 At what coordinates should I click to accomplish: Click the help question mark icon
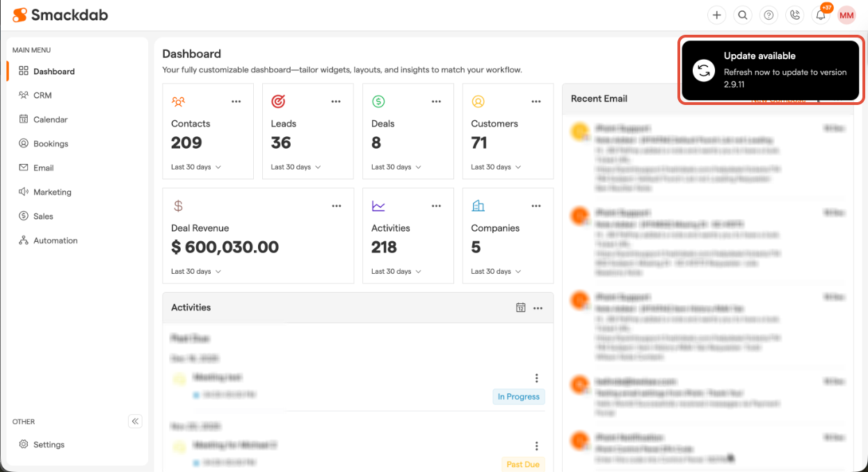point(769,15)
